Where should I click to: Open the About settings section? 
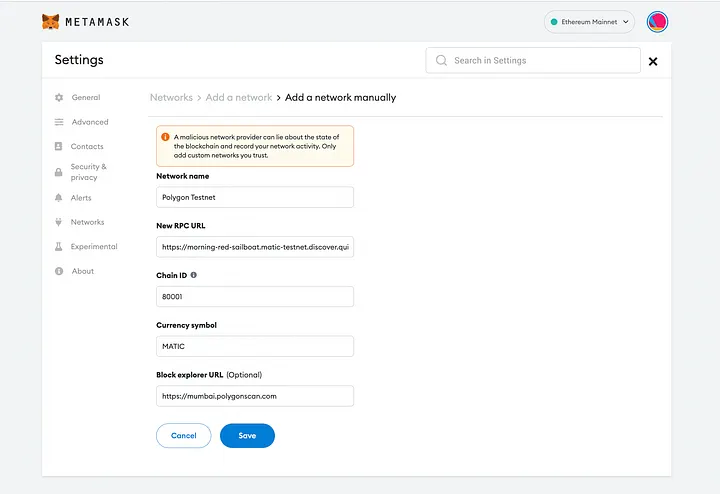(83, 271)
